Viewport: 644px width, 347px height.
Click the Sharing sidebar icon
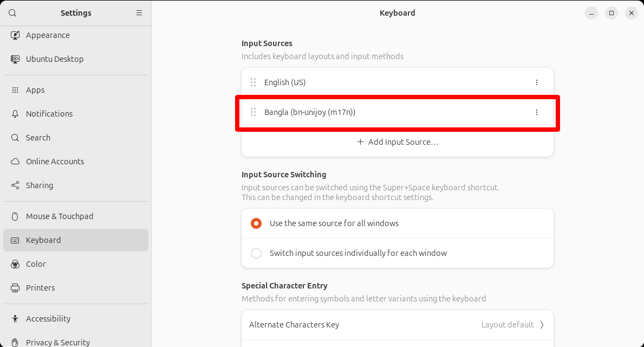15,185
